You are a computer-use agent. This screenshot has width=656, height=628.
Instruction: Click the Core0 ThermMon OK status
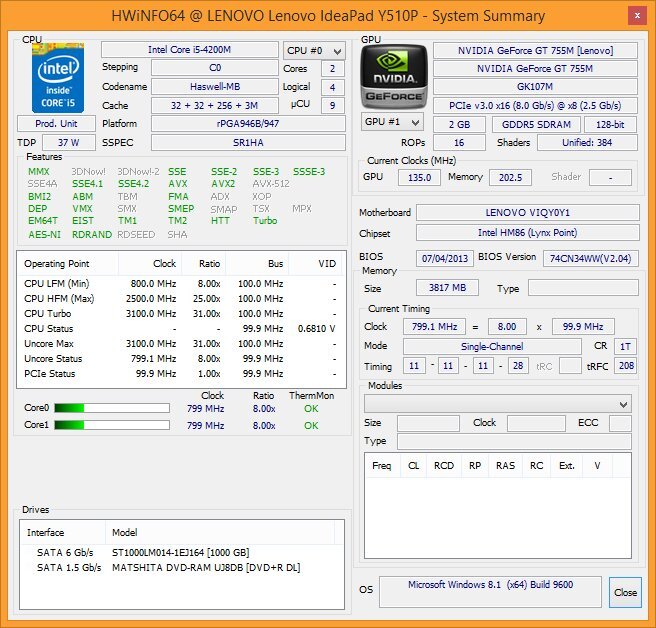[311, 409]
